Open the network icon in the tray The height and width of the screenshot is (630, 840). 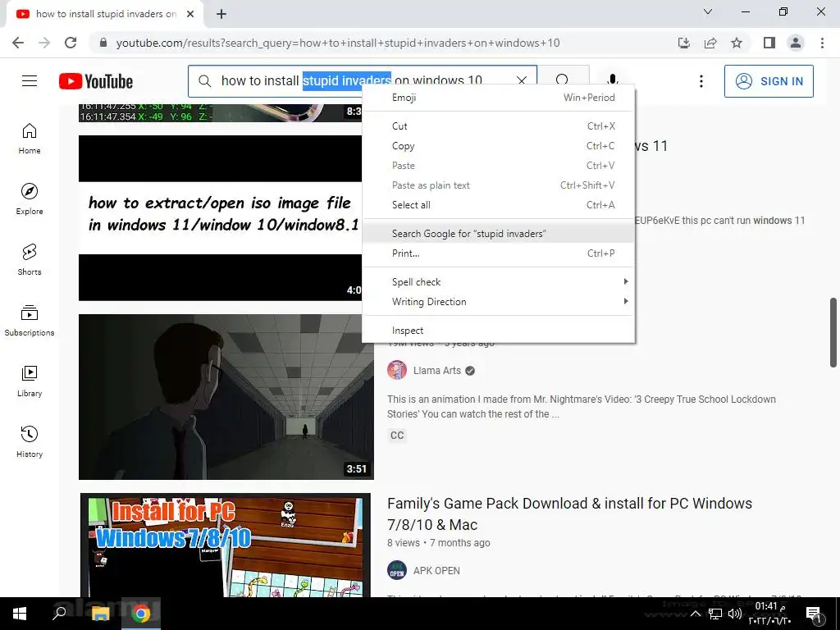click(x=714, y=614)
